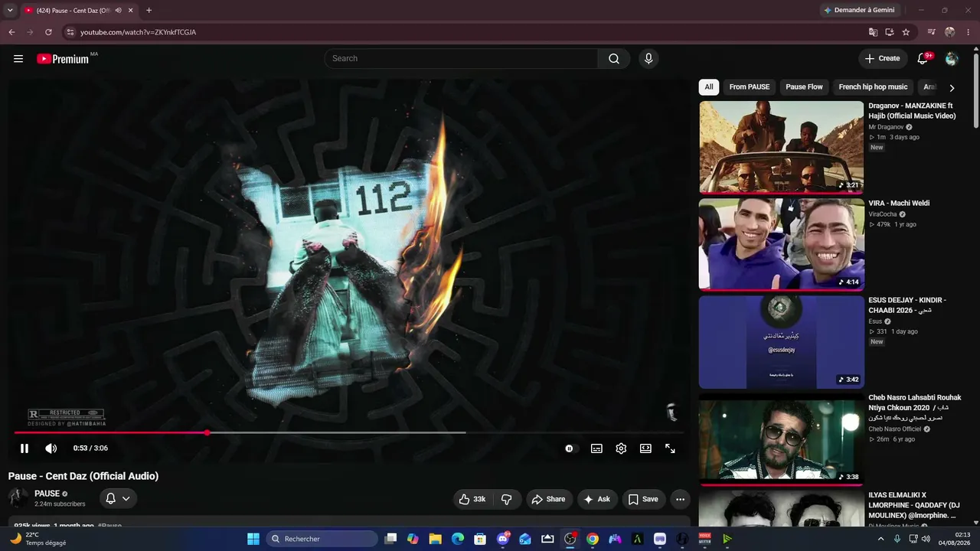Visit the Mr Draganov channel
980x551 pixels.
point(886,127)
